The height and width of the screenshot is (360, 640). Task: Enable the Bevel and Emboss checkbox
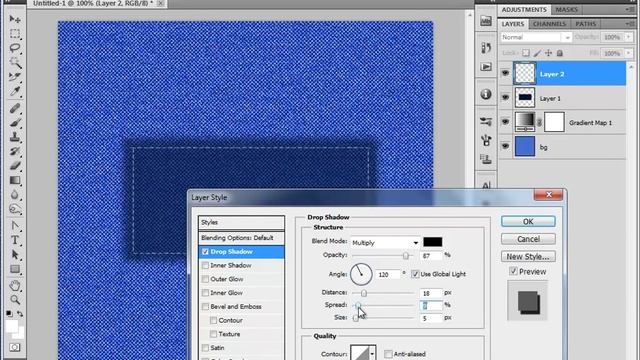[x=205, y=307]
